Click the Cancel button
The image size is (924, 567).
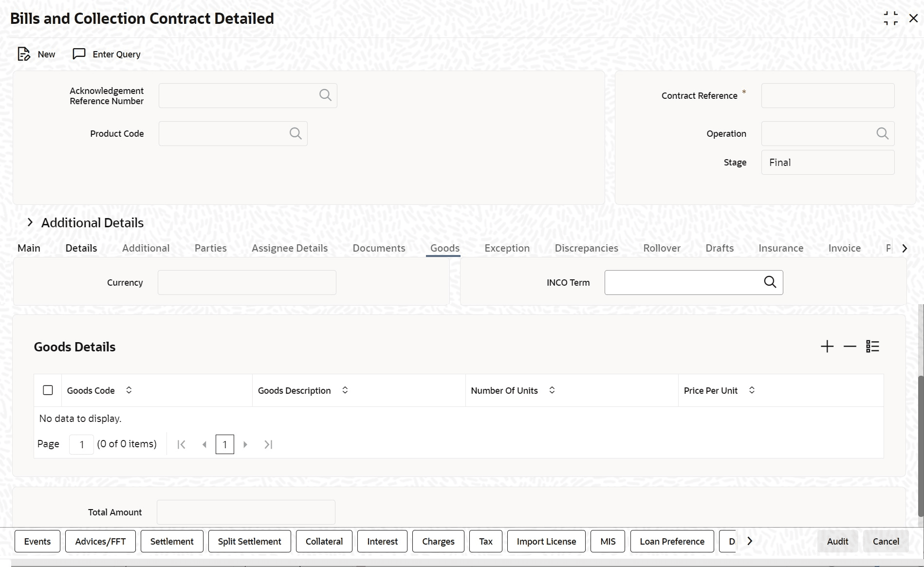(886, 541)
